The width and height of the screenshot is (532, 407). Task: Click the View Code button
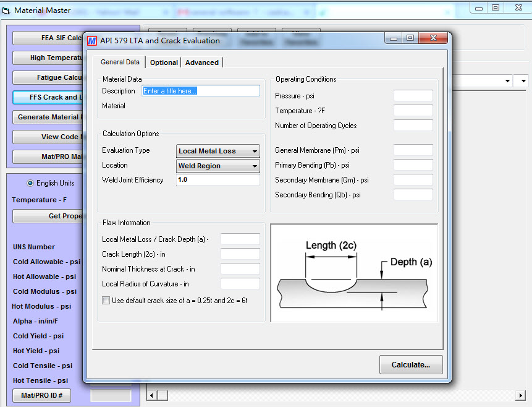[48, 137]
